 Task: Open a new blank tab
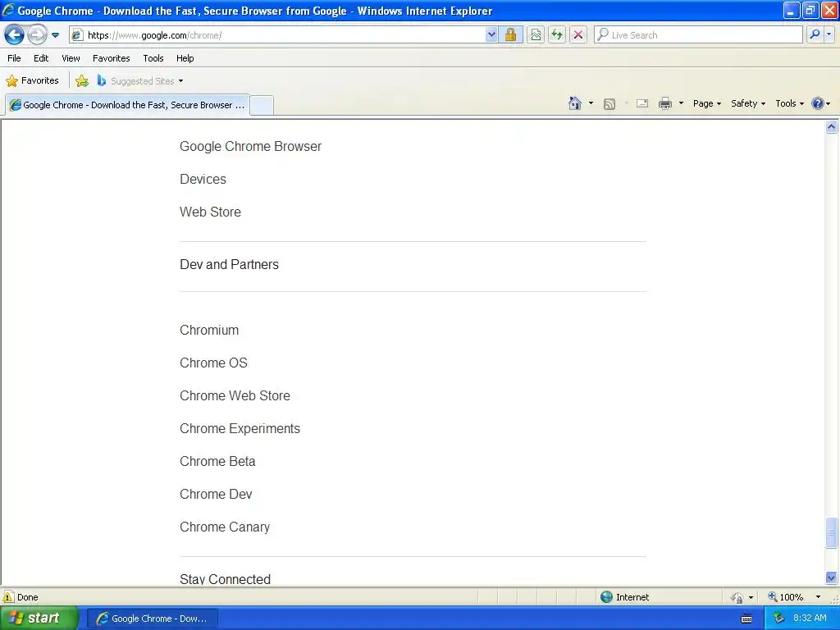click(262, 105)
